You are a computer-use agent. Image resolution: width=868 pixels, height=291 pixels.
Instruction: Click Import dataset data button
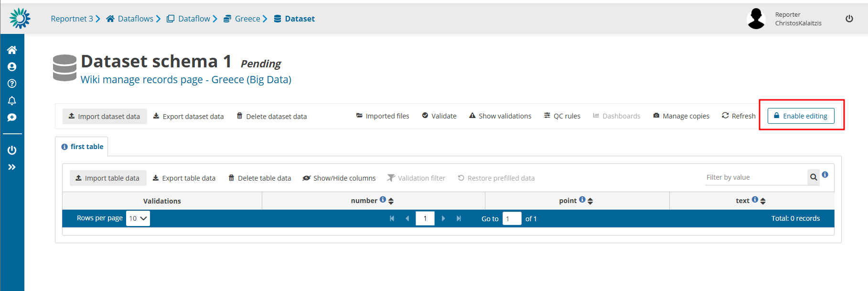click(x=105, y=116)
